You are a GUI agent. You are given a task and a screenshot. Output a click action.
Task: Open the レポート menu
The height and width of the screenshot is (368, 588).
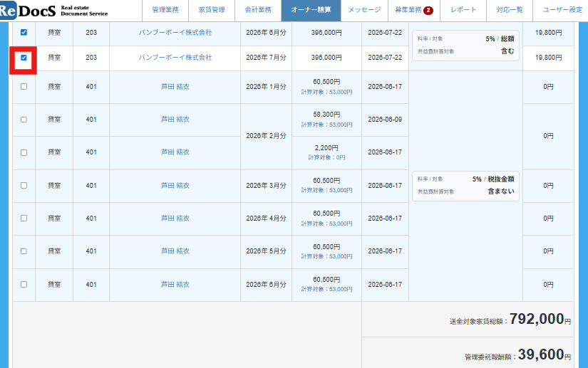(x=463, y=10)
